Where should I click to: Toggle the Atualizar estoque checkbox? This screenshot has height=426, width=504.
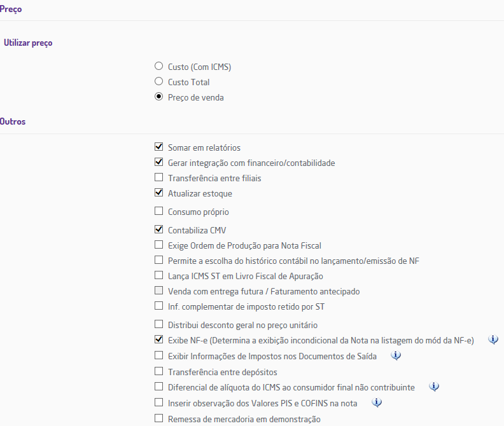click(159, 193)
